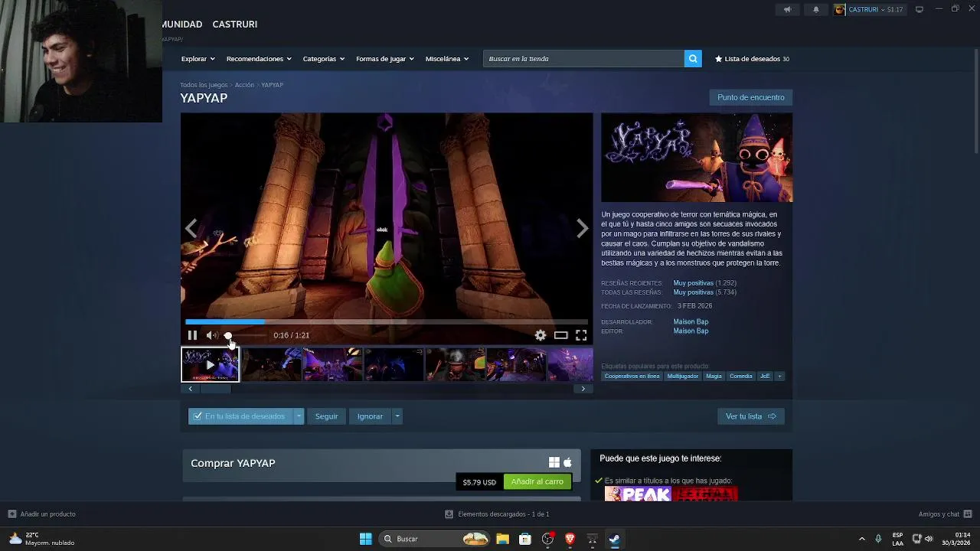
Task: Toggle En tu lista de deseados checkbox
Action: (x=198, y=416)
